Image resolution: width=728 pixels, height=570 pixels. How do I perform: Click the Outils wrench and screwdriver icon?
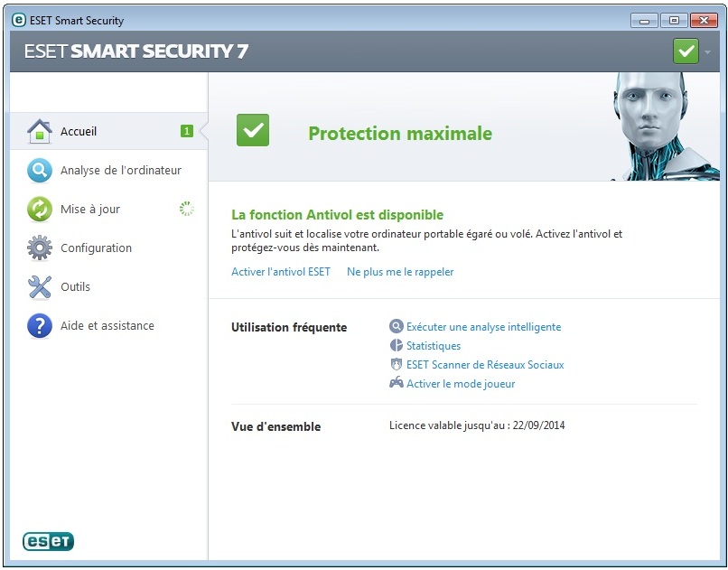[40, 287]
